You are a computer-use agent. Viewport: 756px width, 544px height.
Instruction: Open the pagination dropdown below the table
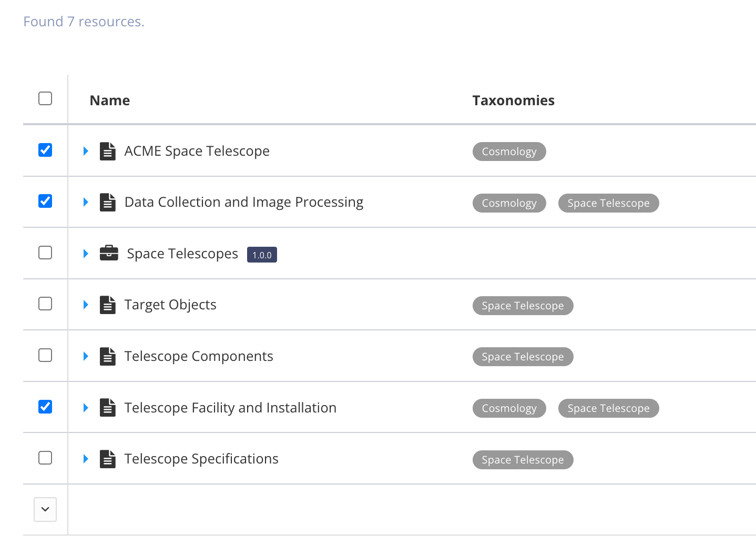[x=45, y=509]
